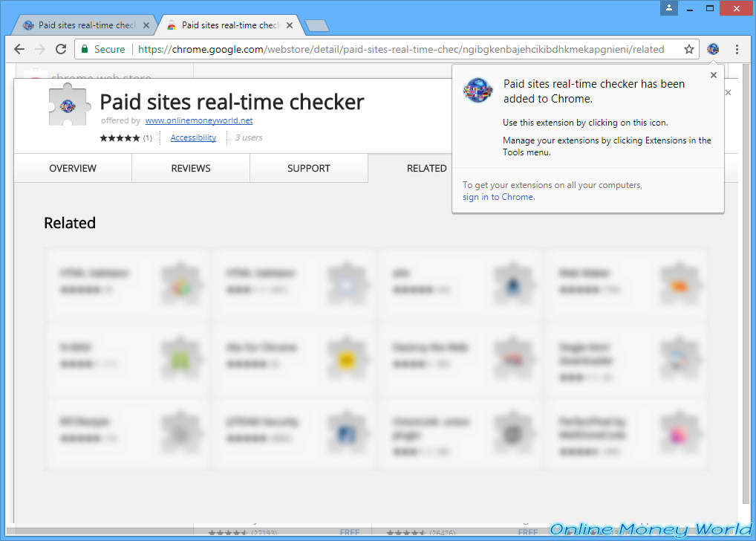Click the 'Use this extension by clicking' text
The image size is (756, 541).
[x=585, y=123]
